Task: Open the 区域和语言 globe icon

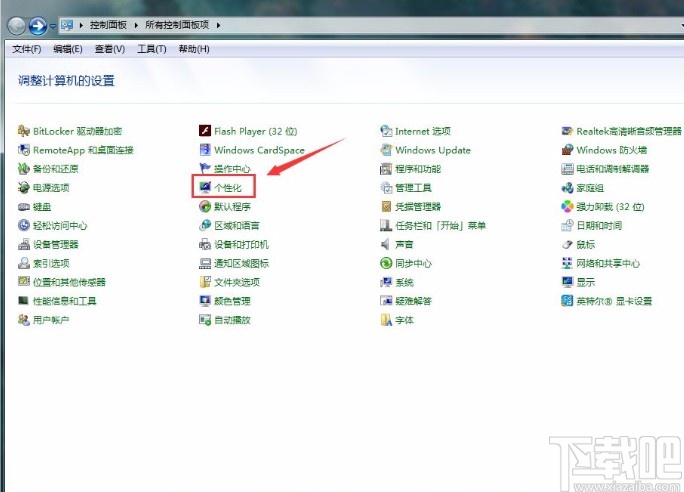Action: point(205,226)
